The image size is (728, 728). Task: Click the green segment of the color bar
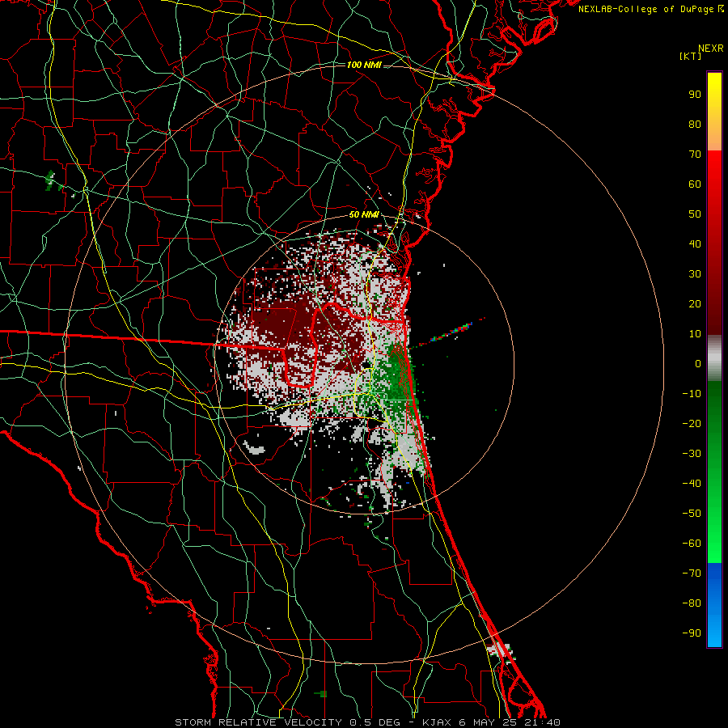pos(714,472)
